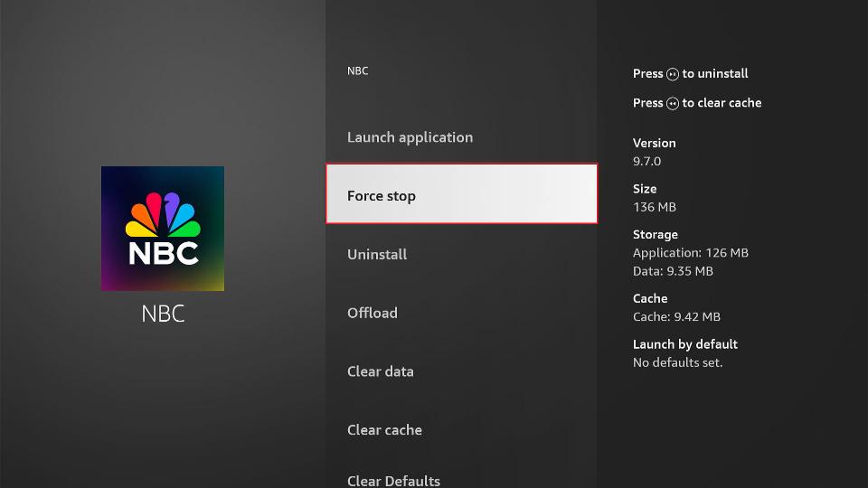The width and height of the screenshot is (868, 488).
Task: Click the Storage heading
Action: click(656, 235)
